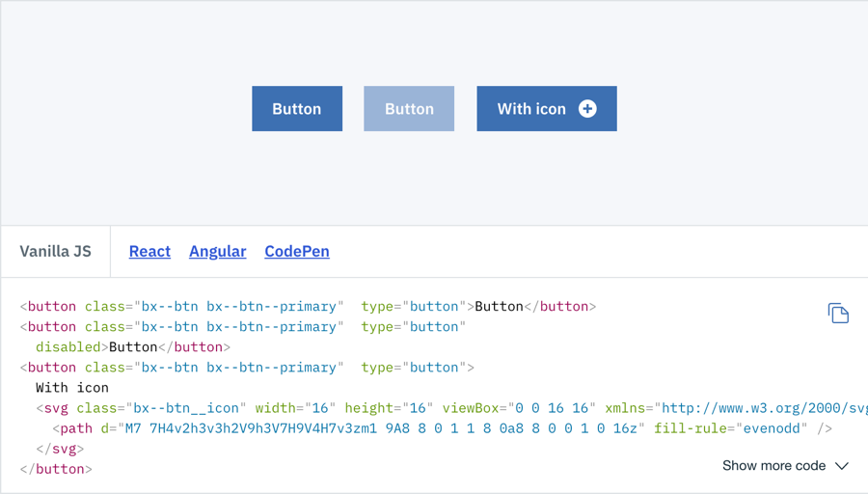Click the copy code icon
Viewport: 868px width, 494px height.
[x=838, y=313]
